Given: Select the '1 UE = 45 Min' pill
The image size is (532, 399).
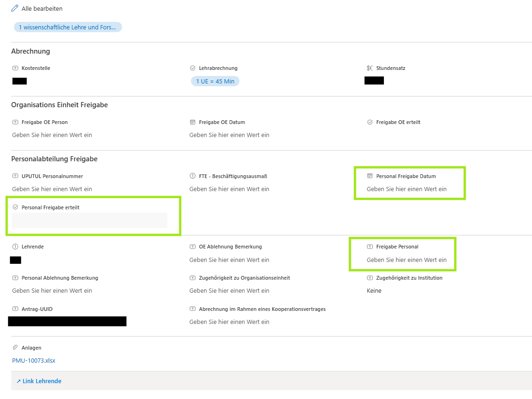Looking at the screenshot, I should [215, 81].
